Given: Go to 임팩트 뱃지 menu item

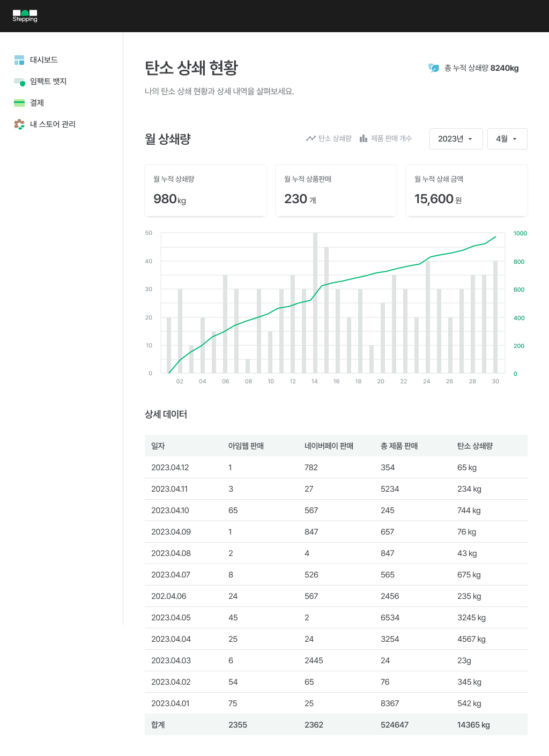Looking at the screenshot, I should (x=48, y=81).
